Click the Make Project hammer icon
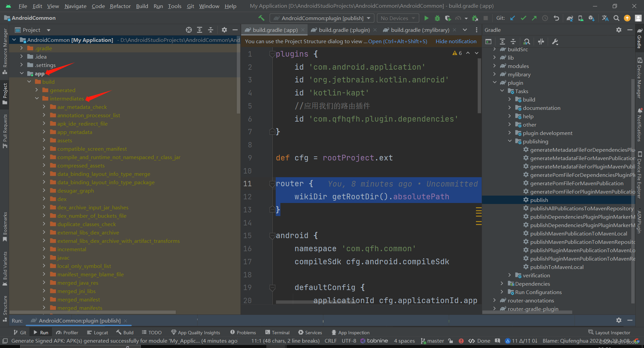The height and width of the screenshot is (348, 644). (x=261, y=18)
